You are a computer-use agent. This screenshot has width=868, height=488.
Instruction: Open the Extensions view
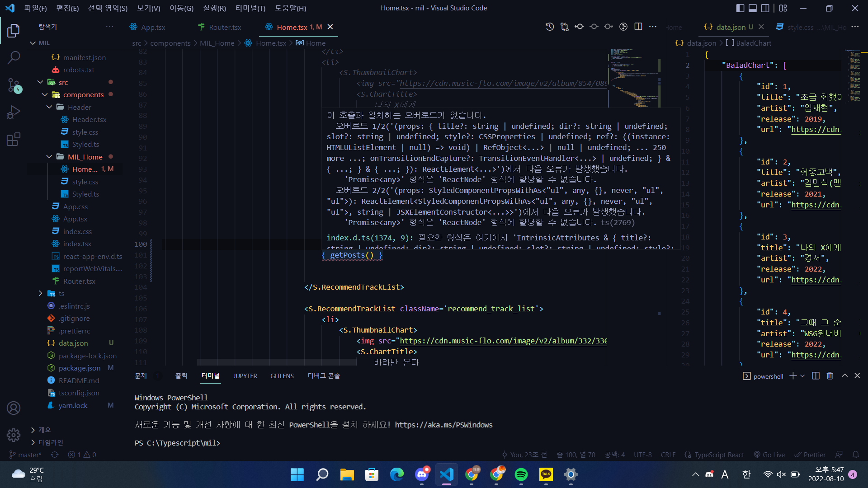(x=14, y=139)
